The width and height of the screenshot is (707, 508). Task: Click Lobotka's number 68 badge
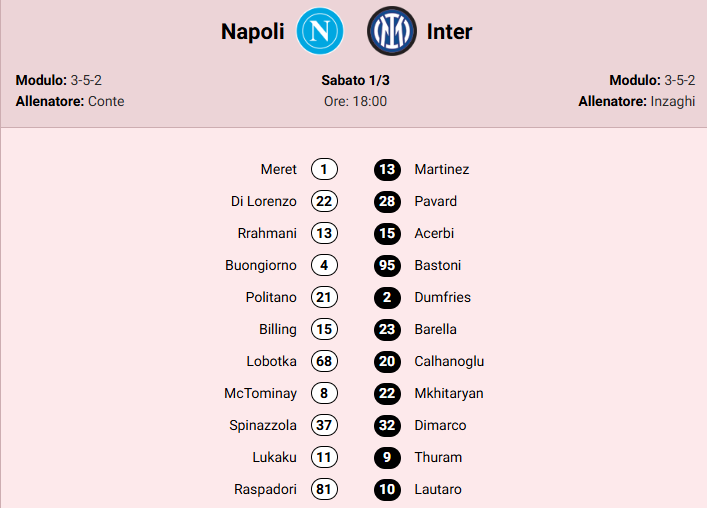point(324,361)
